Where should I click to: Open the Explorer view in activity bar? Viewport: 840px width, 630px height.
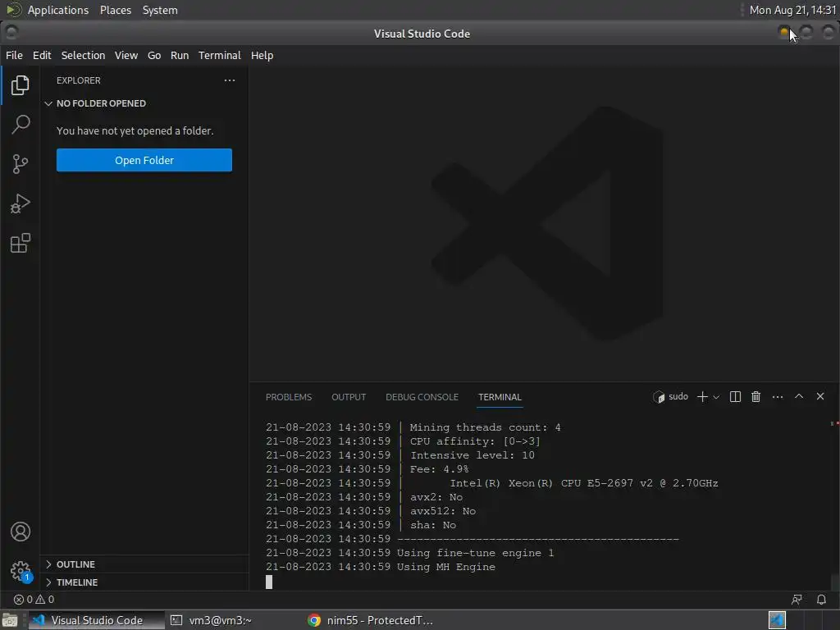(x=20, y=84)
